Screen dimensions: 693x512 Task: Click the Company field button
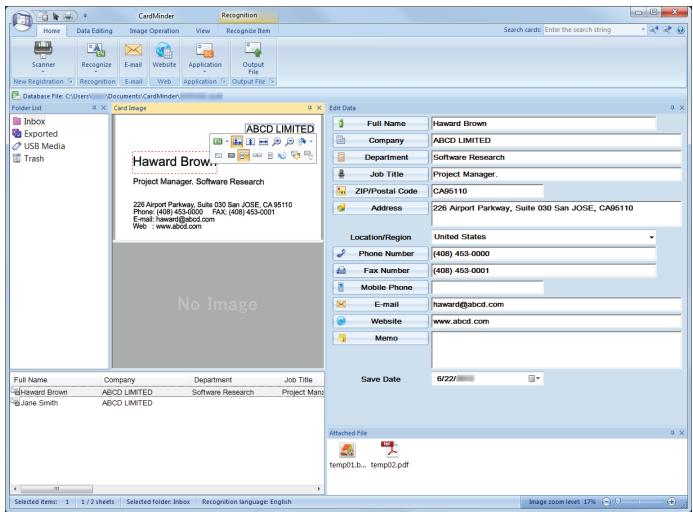pyautogui.click(x=381, y=140)
